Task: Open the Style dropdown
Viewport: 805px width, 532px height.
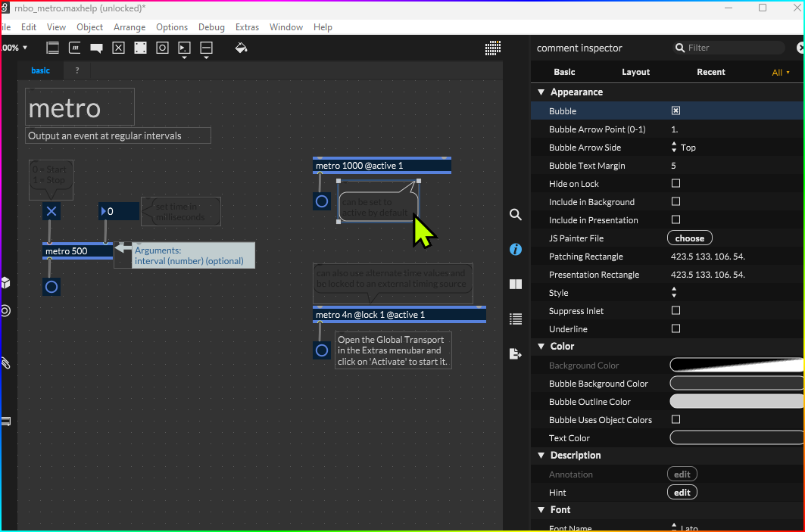Action: 674,293
